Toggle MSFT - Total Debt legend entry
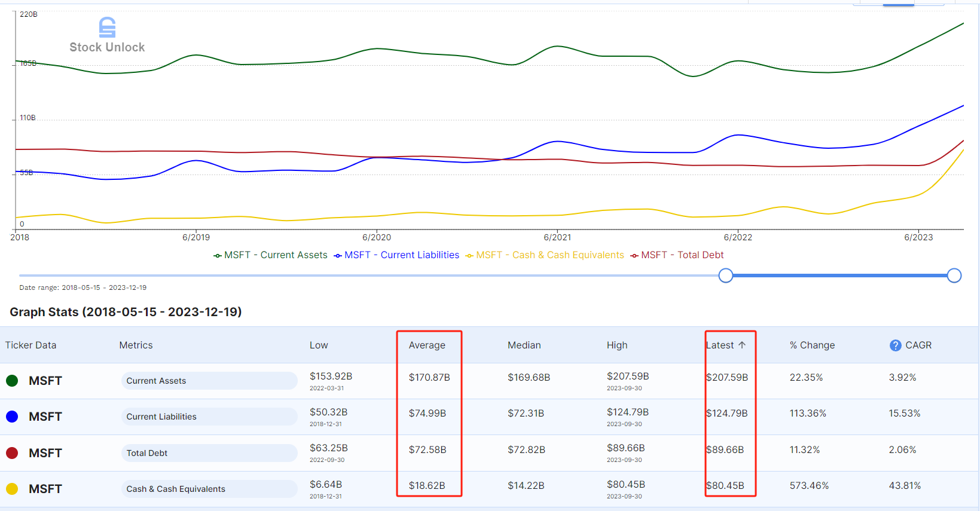980x511 pixels. pyautogui.click(x=677, y=255)
